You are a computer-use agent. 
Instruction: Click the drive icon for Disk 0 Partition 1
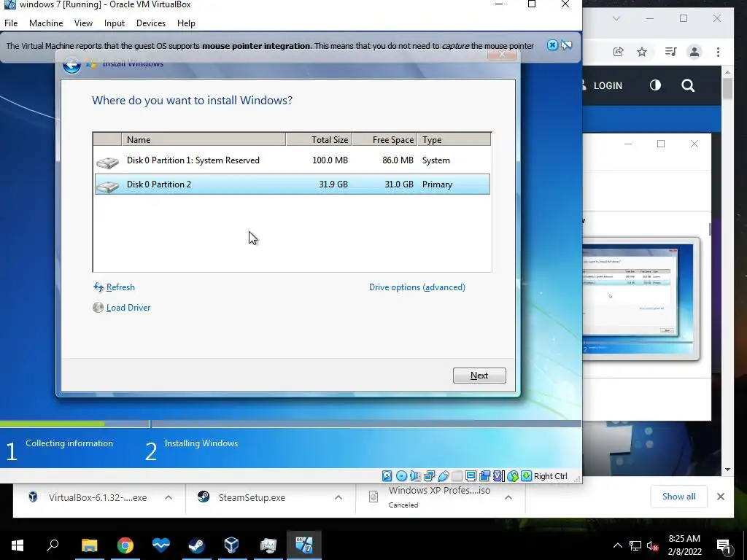107,163
